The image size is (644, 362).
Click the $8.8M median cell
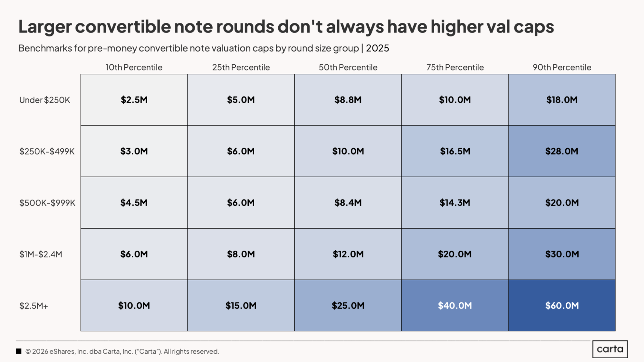(x=348, y=100)
